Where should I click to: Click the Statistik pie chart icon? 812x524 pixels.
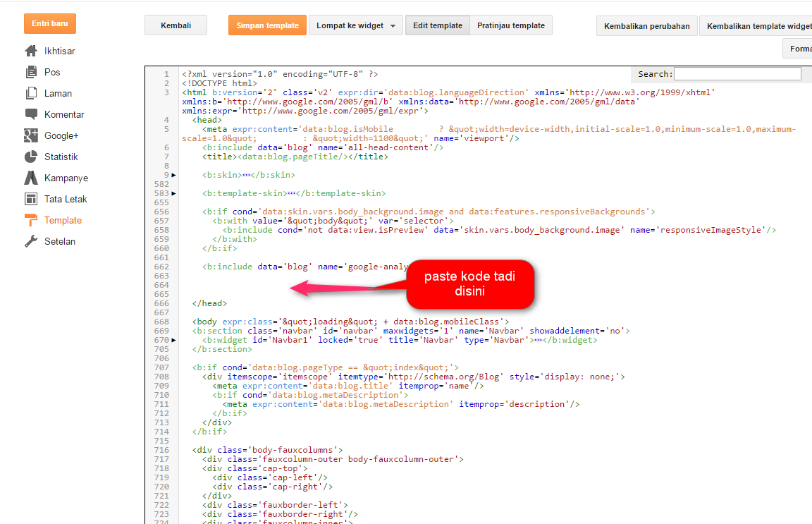[x=31, y=157]
